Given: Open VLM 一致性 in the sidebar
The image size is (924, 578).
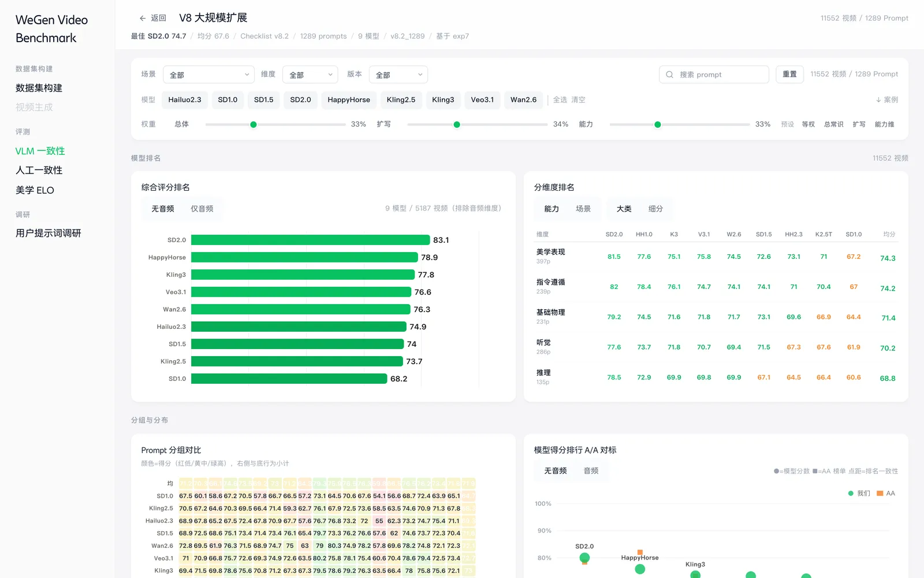Looking at the screenshot, I should [x=40, y=151].
